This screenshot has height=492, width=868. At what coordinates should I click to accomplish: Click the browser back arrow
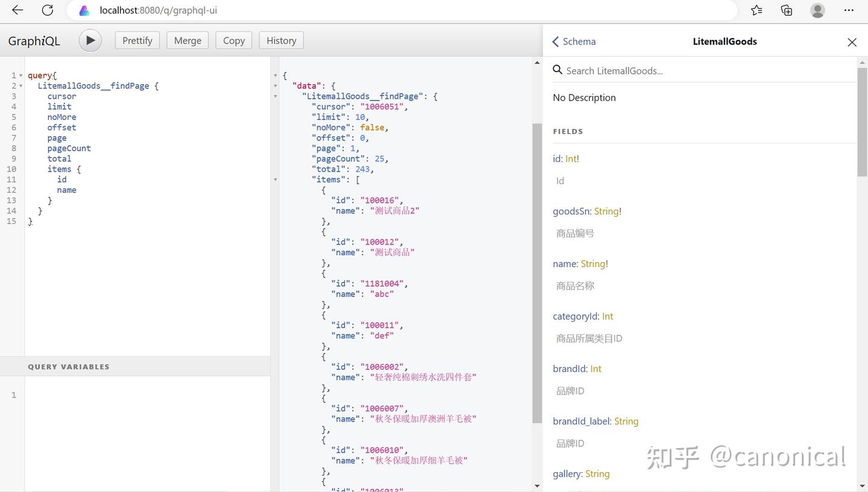pyautogui.click(x=17, y=10)
